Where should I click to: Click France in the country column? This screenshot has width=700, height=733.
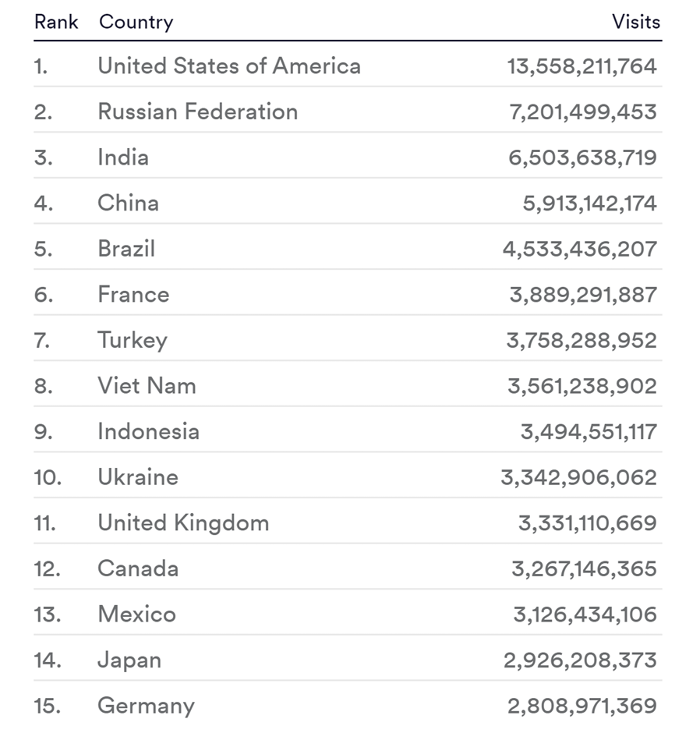coord(133,294)
